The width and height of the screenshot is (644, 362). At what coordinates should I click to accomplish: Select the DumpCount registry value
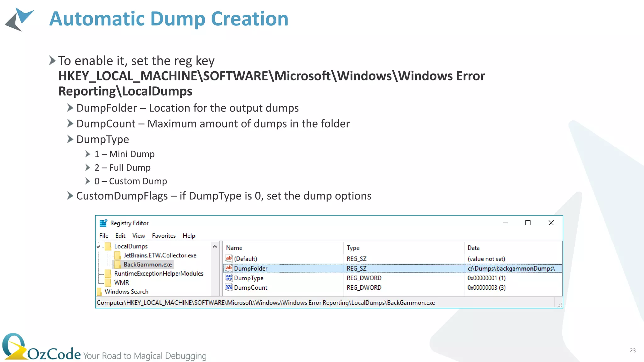click(251, 288)
